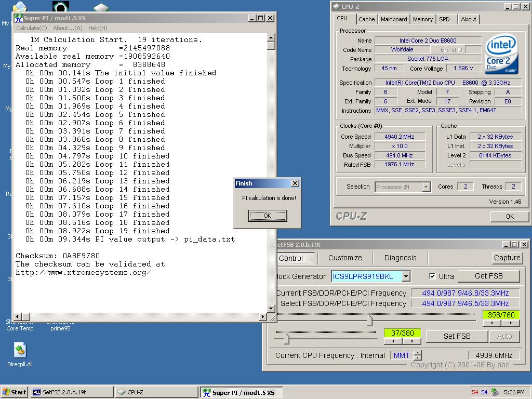Click the Core Voltage value 1.696 V
Viewport: 532px width, 399px height.
463,68
